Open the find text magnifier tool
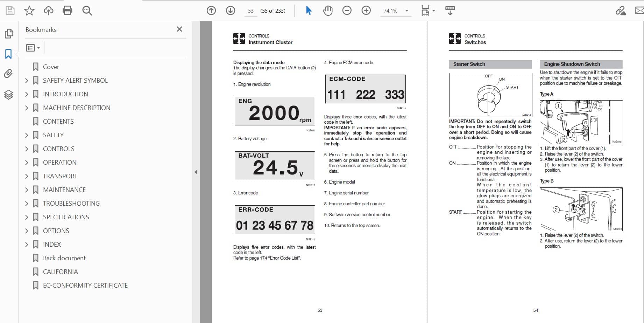 click(87, 11)
